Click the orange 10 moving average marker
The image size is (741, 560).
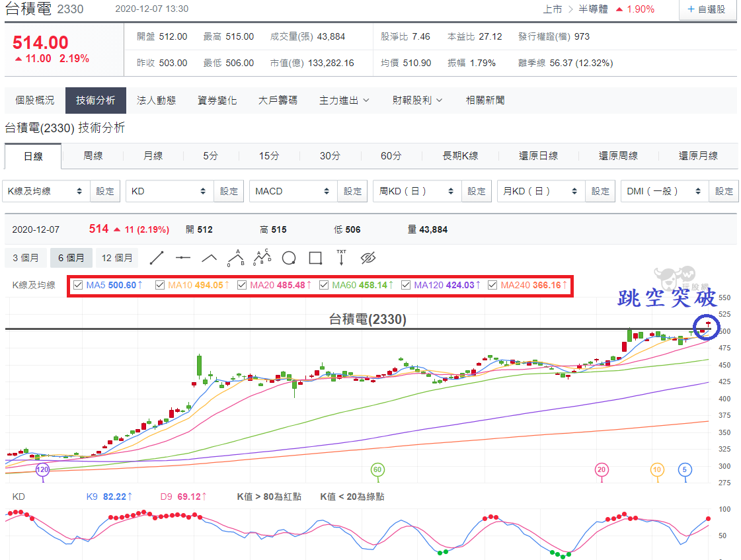[657, 469]
